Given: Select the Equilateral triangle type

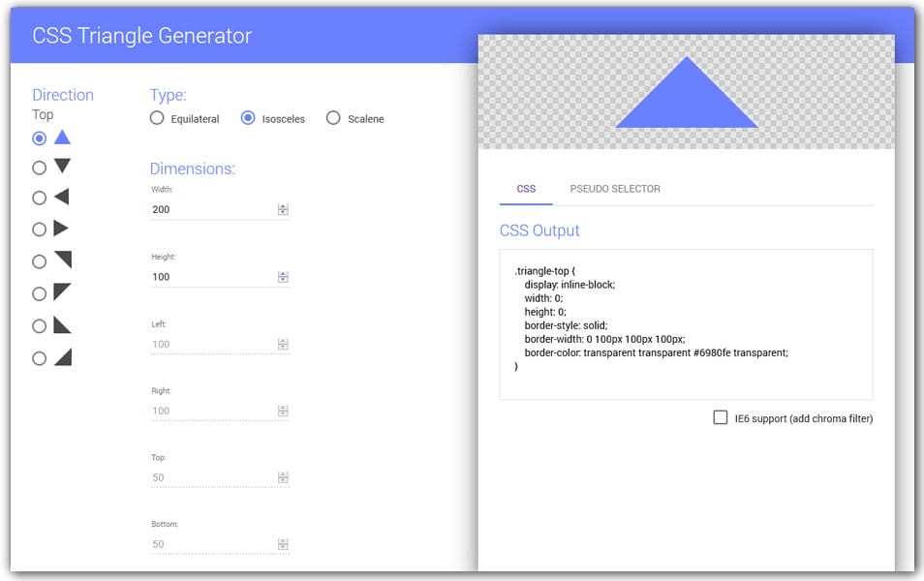Looking at the screenshot, I should pos(157,117).
